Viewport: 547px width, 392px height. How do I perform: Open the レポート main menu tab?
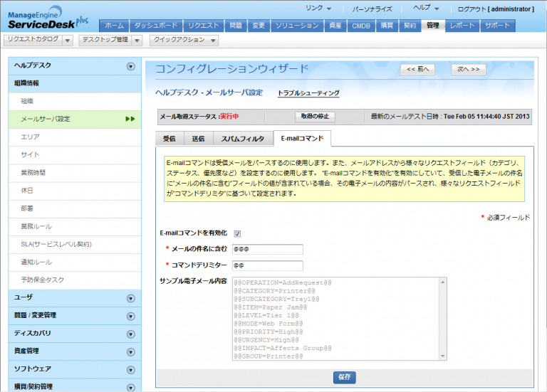[x=462, y=26]
